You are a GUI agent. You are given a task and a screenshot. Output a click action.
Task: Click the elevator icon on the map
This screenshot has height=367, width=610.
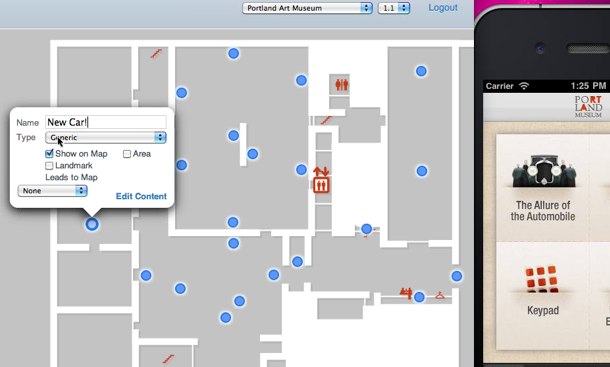[x=321, y=180]
